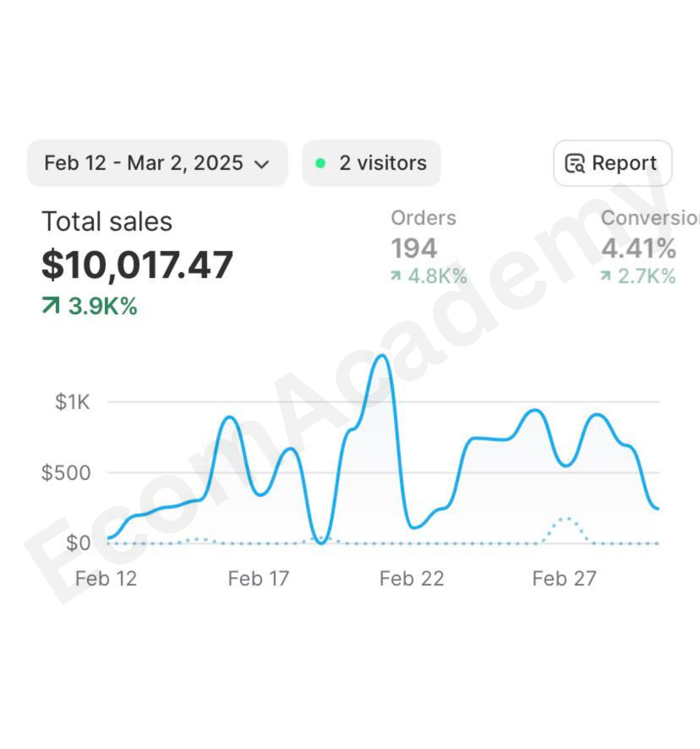This screenshot has height=749, width=700.
Task: Click the $1K gridline label
Action: point(72,402)
